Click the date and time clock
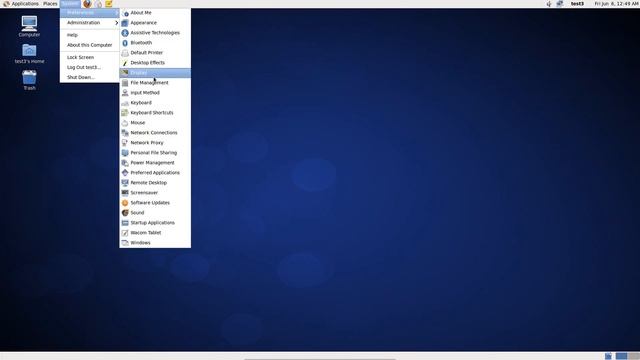The height and width of the screenshot is (360, 640). click(x=616, y=4)
